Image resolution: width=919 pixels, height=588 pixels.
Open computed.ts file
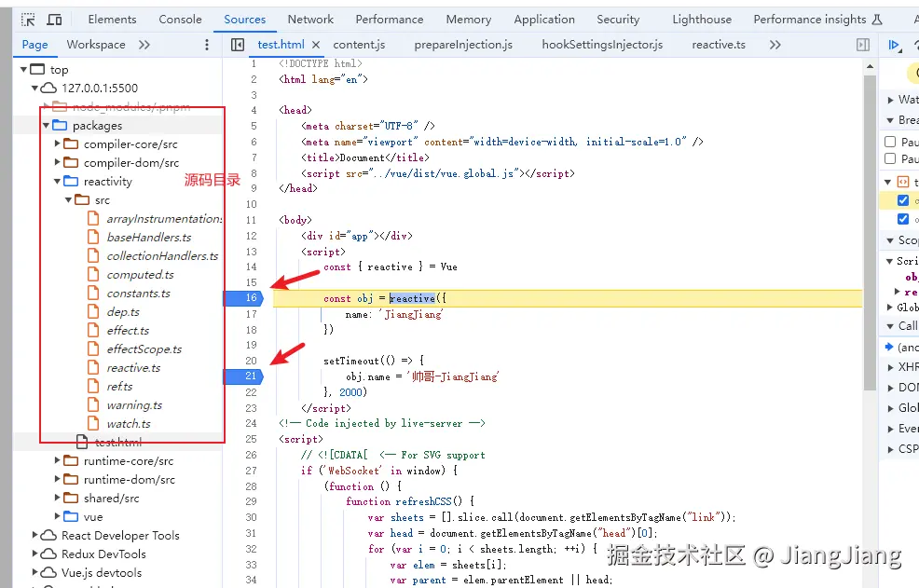[x=140, y=275]
